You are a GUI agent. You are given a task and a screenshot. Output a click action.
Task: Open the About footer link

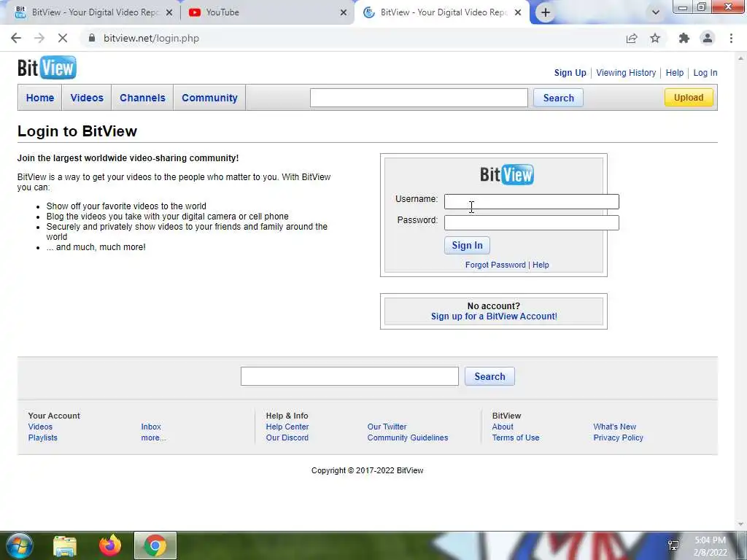point(503,427)
